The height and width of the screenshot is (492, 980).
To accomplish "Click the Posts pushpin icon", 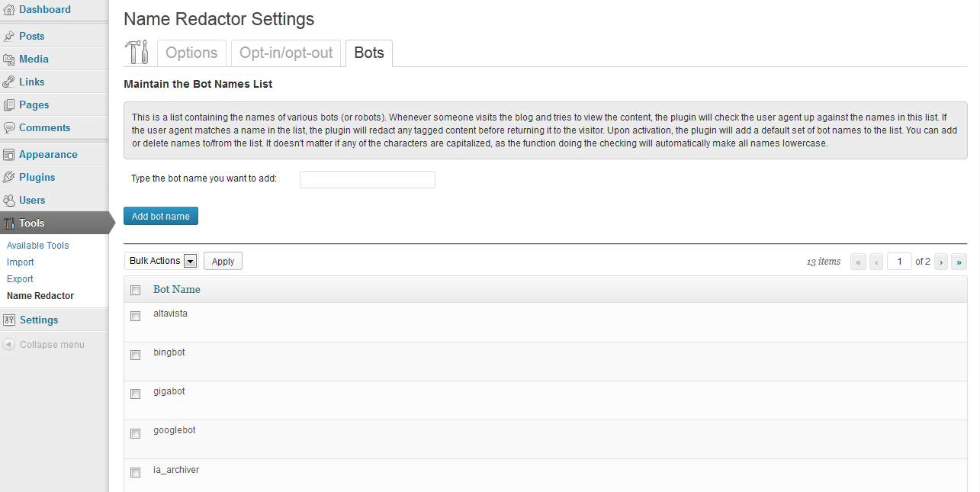I will (x=9, y=36).
